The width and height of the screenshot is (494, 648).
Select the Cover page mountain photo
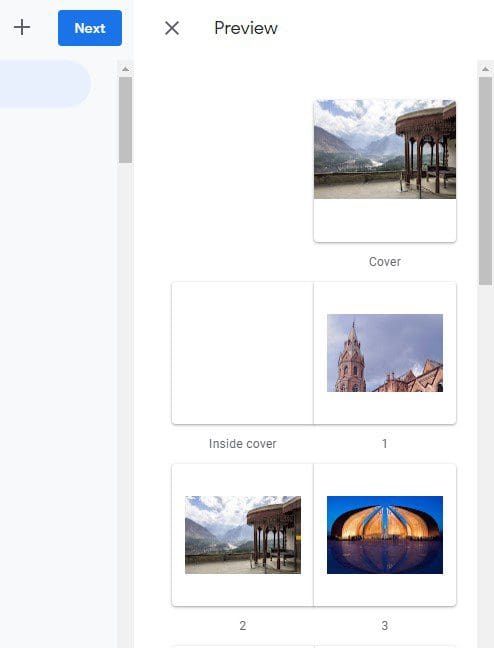click(384, 149)
